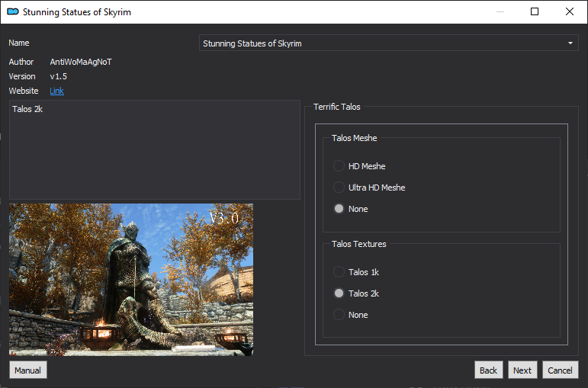Cancel the installer dialog
Image resolution: width=588 pixels, height=388 pixels.
pos(561,370)
